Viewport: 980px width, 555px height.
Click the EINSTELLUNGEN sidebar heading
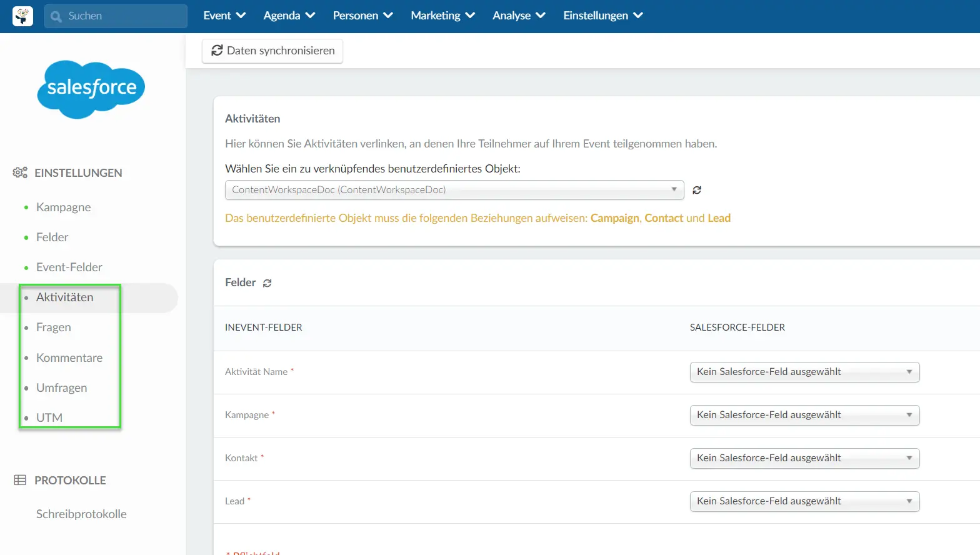pyautogui.click(x=78, y=173)
